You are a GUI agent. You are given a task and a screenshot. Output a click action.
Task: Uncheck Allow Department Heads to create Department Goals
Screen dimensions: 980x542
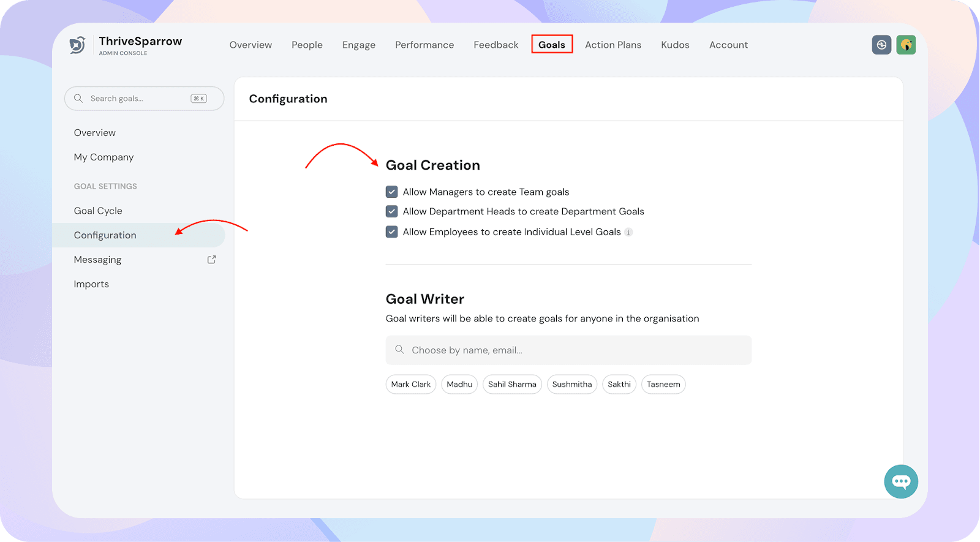[x=392, y=211]
